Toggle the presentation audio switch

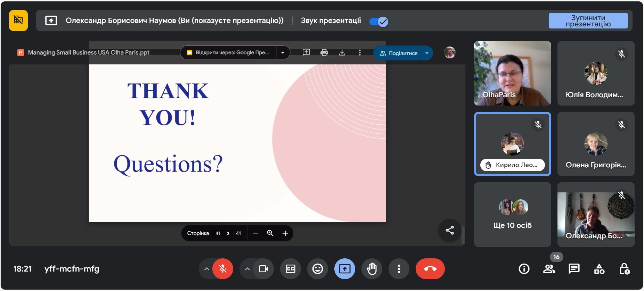coord(379,22)
